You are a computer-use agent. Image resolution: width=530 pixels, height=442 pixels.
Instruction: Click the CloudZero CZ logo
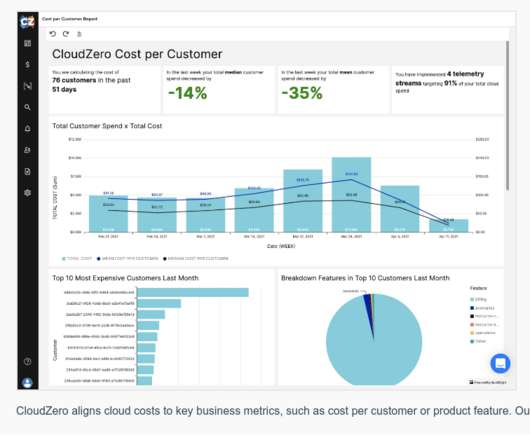[28, 22]
